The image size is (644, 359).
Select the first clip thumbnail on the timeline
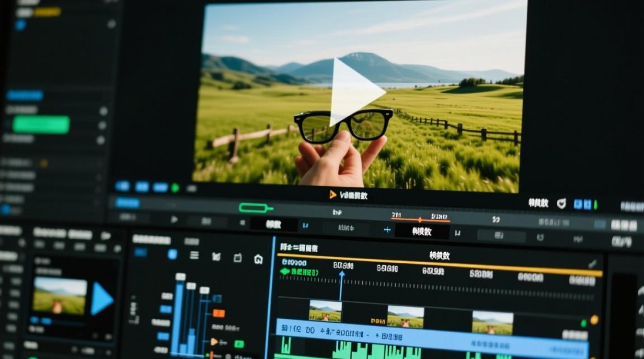point(325,311)
